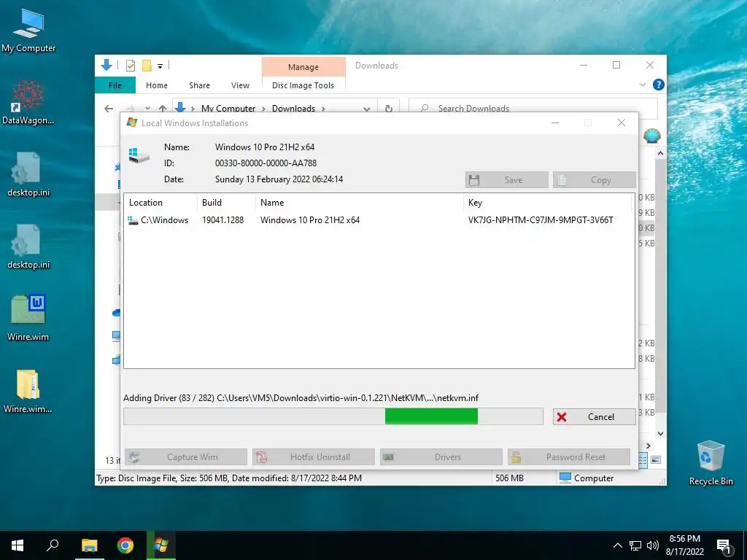This screenshot has width=747, height=560.
Task: Launch Google Chrome from taskbar
Action: tap(125, 545)
